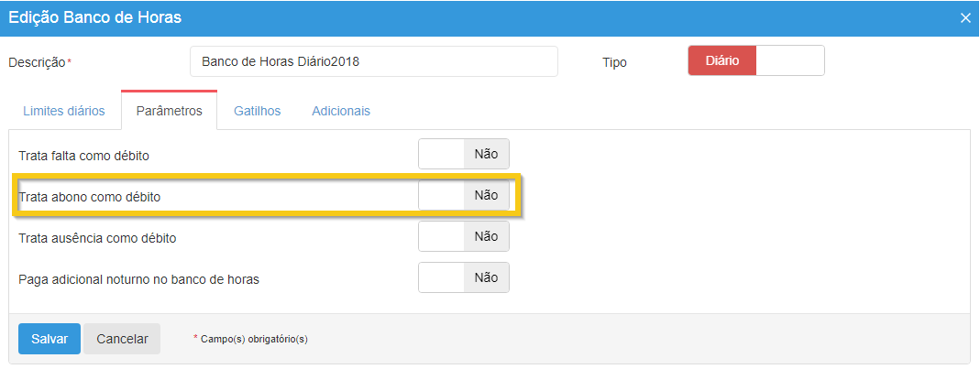
Task: Enable the Paga adicional noturno switch
Action: click(463, 277)
